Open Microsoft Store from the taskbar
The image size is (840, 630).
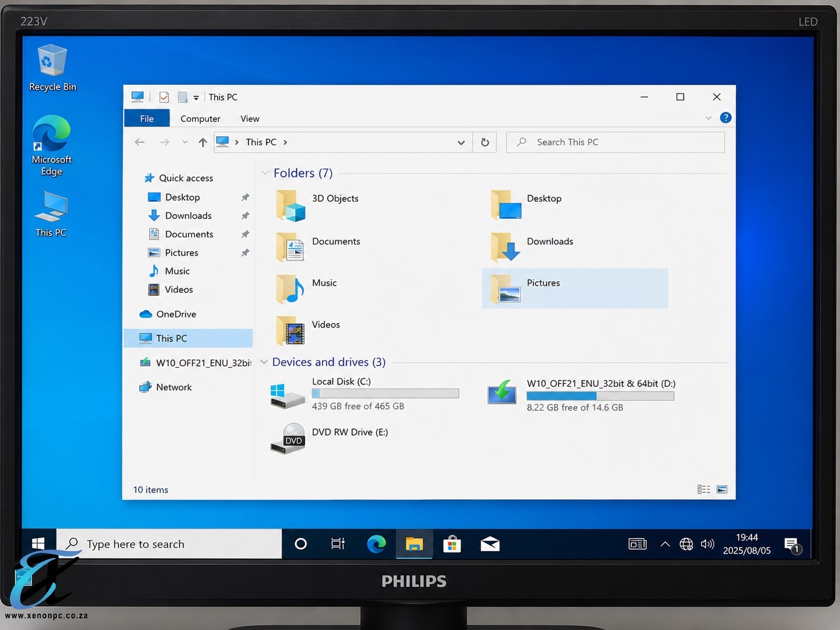pos(452,544)
